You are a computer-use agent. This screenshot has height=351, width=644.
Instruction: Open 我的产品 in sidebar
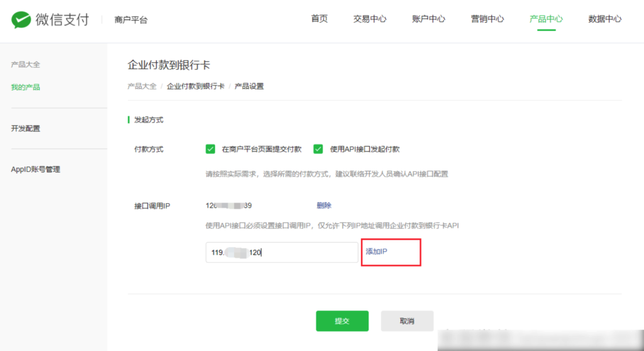[26, 87]
